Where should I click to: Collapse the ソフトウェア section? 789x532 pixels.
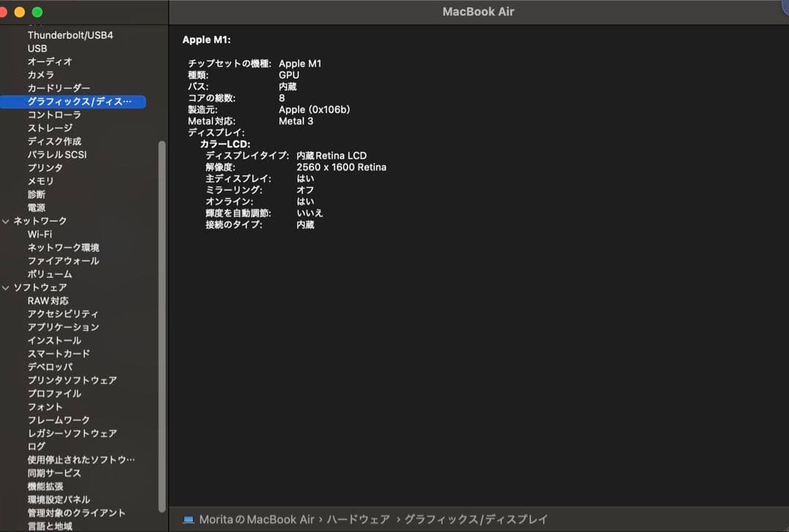[6, 287]
